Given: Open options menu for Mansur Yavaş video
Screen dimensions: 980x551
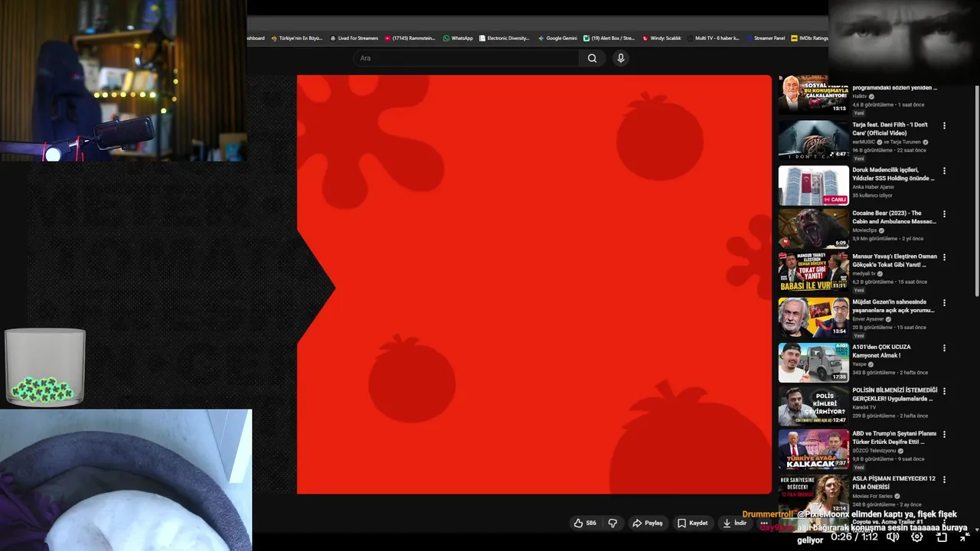Looking at the screenshot, I should (944, 258).
